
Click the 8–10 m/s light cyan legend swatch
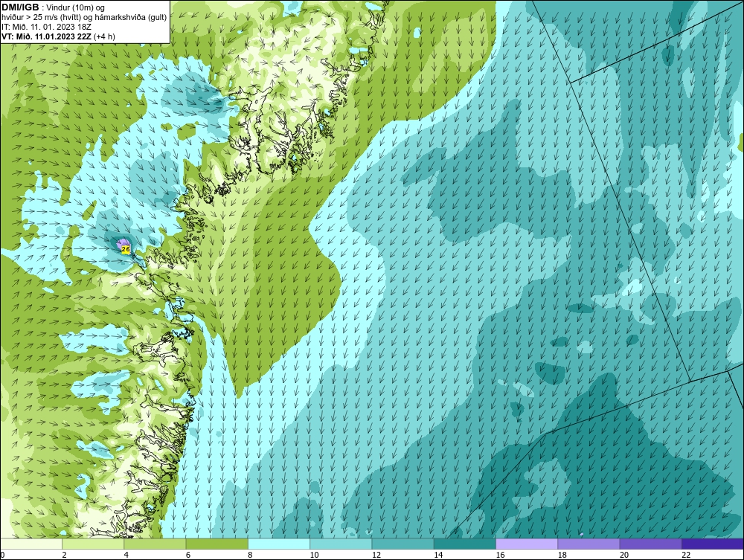pyautogui.click(x=279, y=544)
